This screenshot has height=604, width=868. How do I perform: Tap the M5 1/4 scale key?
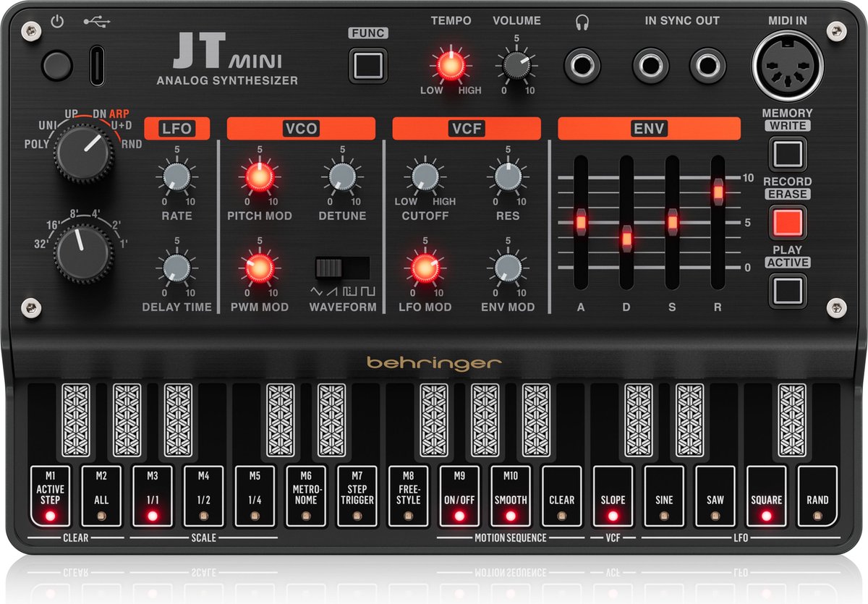coord(255,496)
